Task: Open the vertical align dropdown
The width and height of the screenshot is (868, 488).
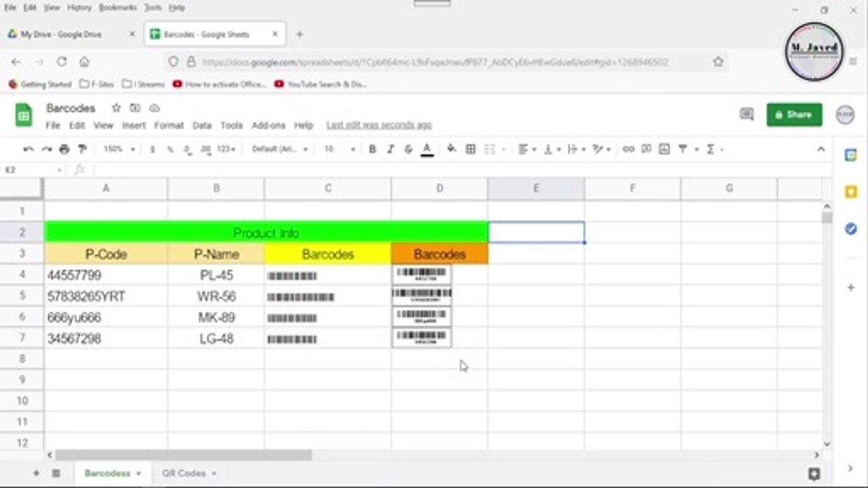Action: [553, 149]
